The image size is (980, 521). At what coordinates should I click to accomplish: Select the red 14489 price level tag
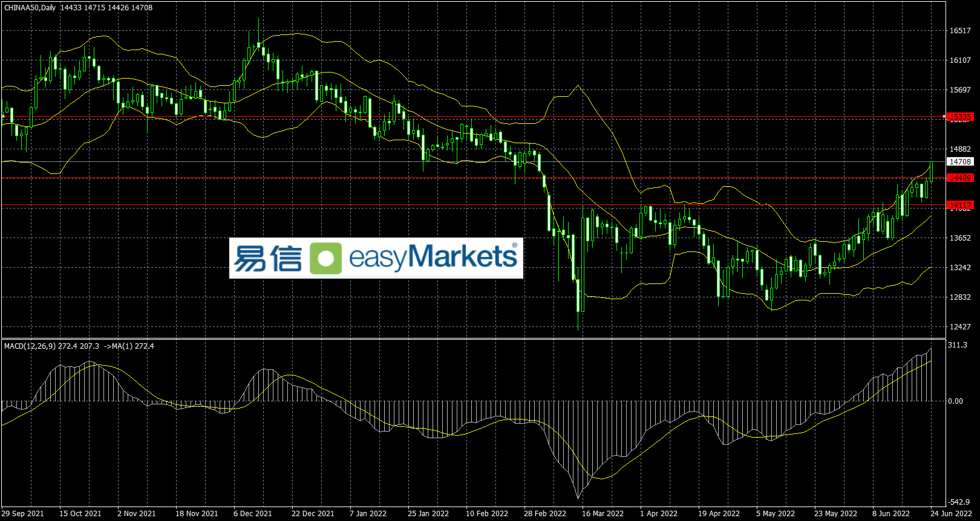pyautogui.click(x=960, y=178)
